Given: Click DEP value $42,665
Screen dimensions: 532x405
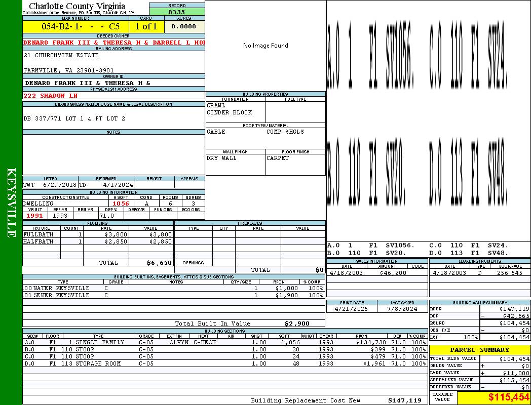Looking at the screenshot, I should (516, 316).
